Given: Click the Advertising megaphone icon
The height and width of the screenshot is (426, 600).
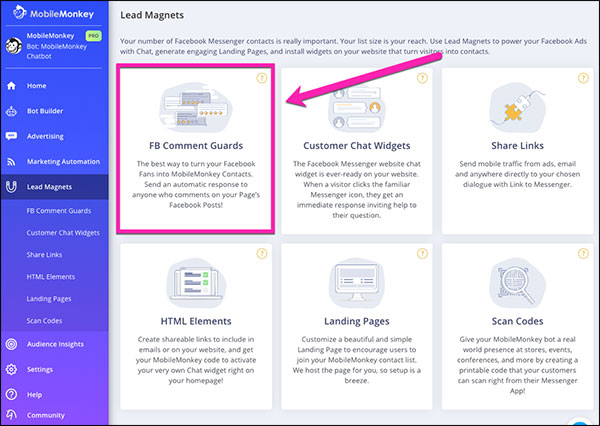Looking at the screenshot, I should coord(11,136).
